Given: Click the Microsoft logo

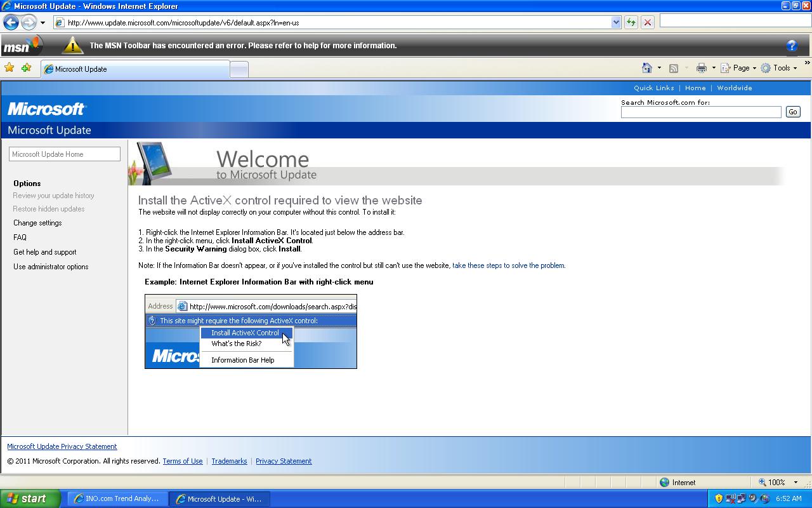Looking at the screenshot, I should [x=46, y=109].
